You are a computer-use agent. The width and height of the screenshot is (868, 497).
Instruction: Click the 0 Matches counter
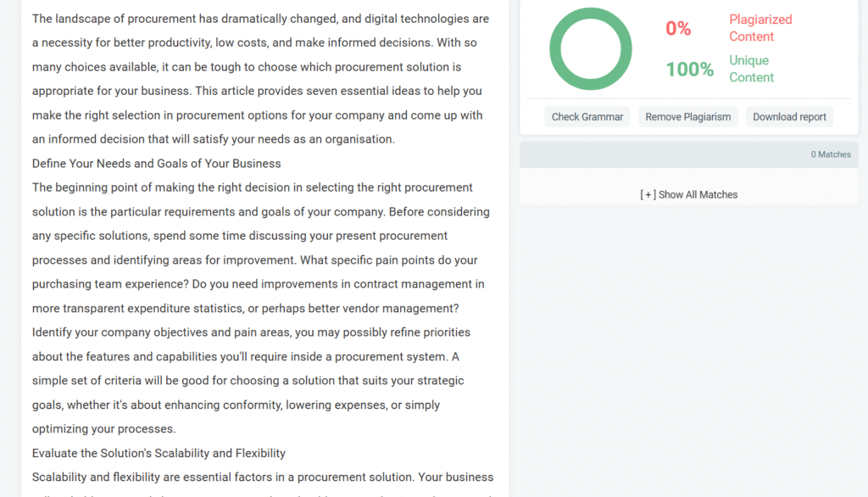(830, 154)
